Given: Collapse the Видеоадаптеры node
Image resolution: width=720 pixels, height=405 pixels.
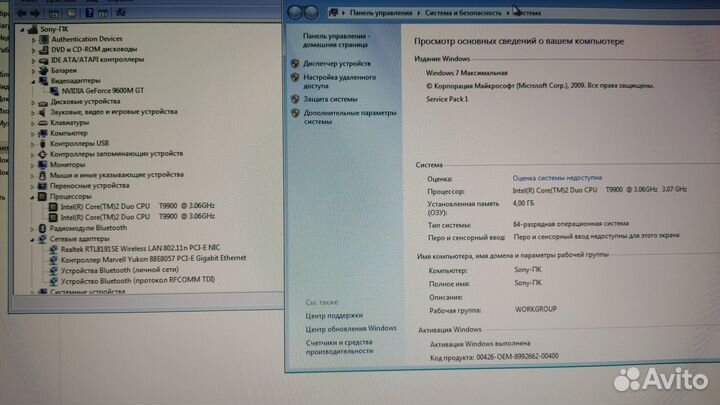Looking at the screenshot, I should (33, 81).
